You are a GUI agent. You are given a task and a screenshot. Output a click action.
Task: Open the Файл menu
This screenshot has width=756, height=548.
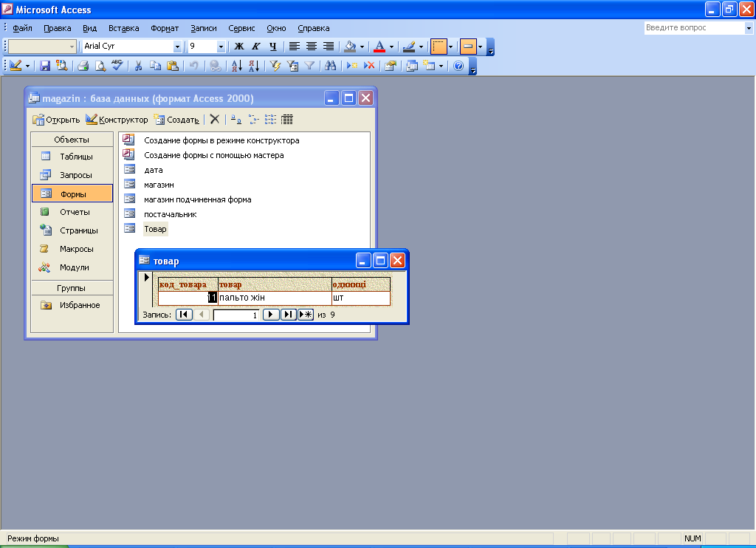coord(22,28)
